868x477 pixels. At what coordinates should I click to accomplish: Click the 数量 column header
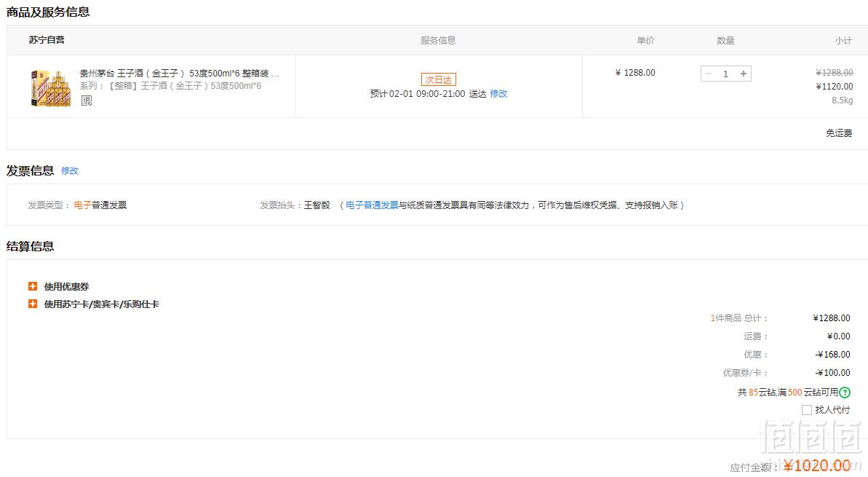click(725, 41)
